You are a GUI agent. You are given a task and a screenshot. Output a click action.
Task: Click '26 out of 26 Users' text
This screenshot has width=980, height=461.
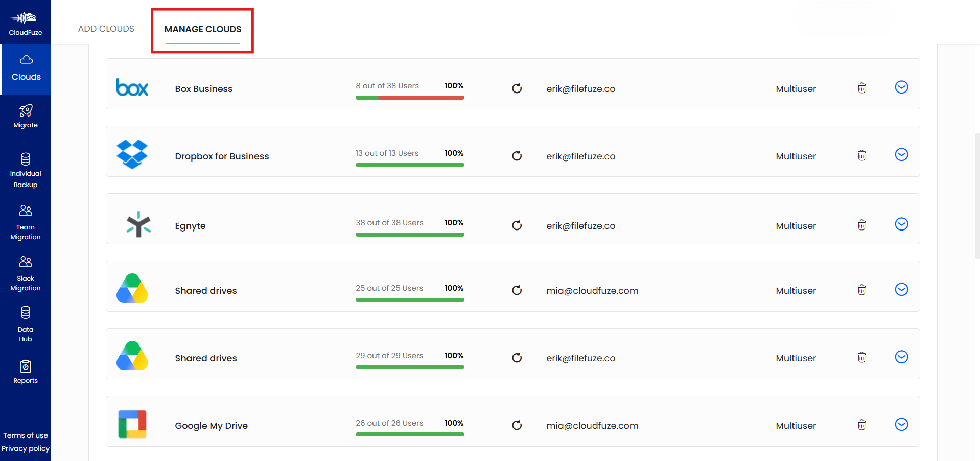coord(389,423)
